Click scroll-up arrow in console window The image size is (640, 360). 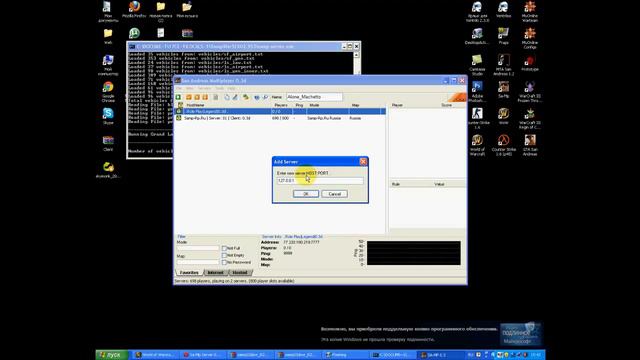(x=356, y=55)
